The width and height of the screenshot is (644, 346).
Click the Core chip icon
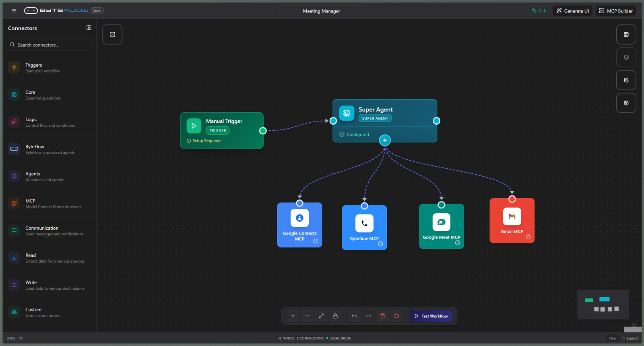[14, 95]
